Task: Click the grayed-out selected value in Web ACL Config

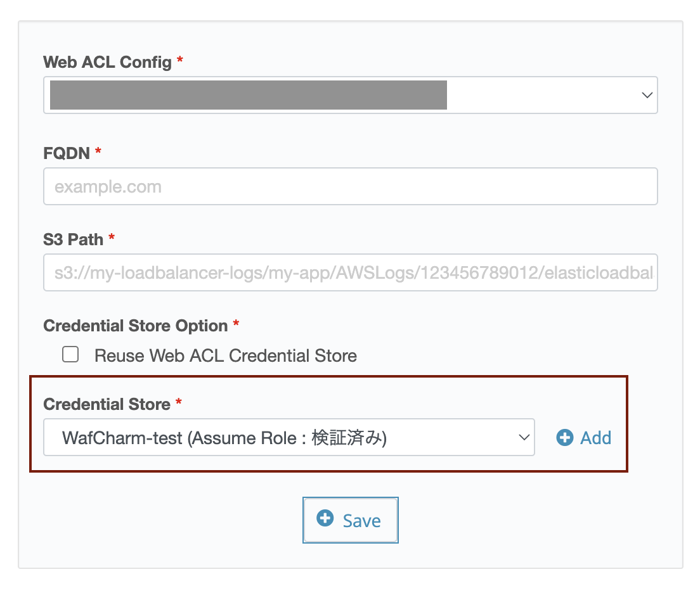Action: click(x=248, y=95)
